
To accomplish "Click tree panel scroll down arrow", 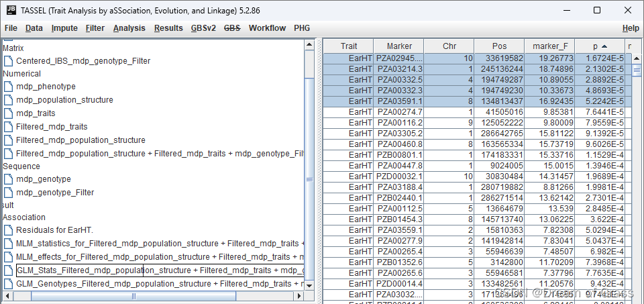I will (309, 285).
